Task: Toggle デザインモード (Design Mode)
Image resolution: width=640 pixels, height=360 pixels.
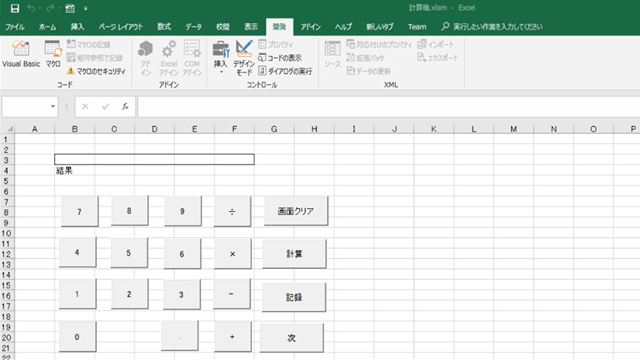Action: 244,58
